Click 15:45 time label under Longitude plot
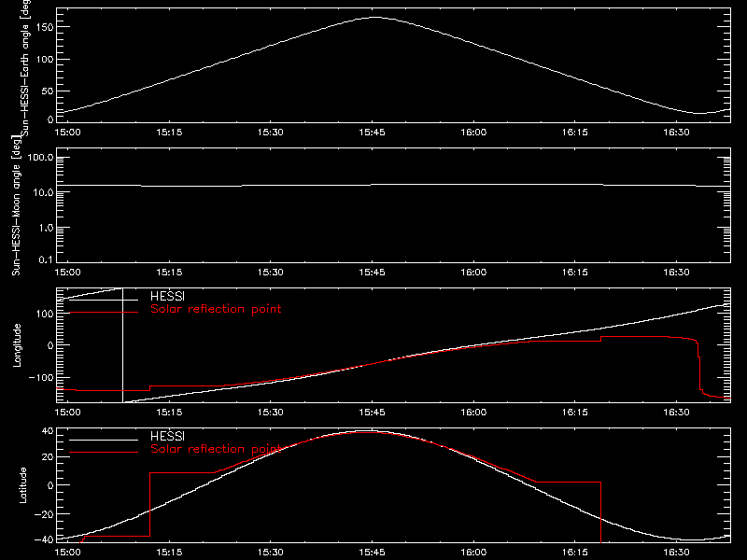Image resolution: width=747 pixels, height=560 pixels. [372, 413]
